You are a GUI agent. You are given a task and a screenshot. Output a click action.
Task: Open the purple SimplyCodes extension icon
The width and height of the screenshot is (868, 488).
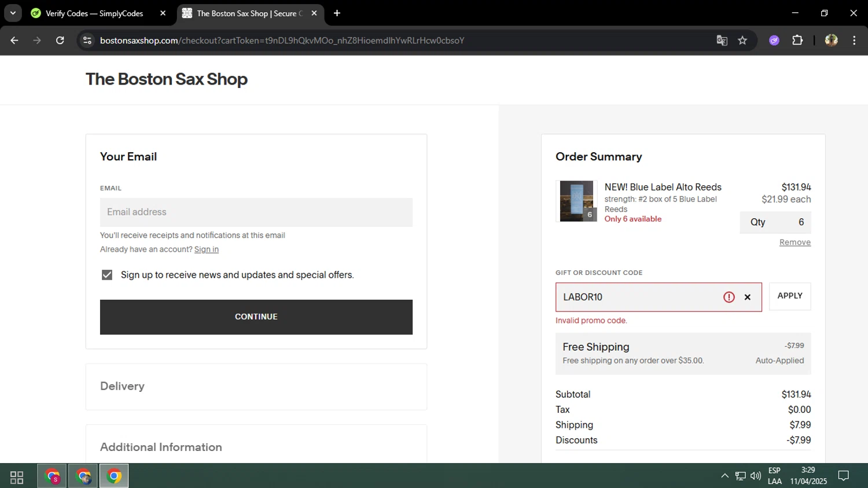(774, 41)
